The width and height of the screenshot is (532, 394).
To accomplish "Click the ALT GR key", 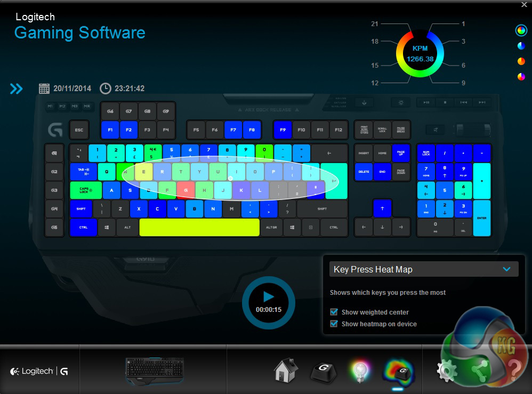I will 271,227.
